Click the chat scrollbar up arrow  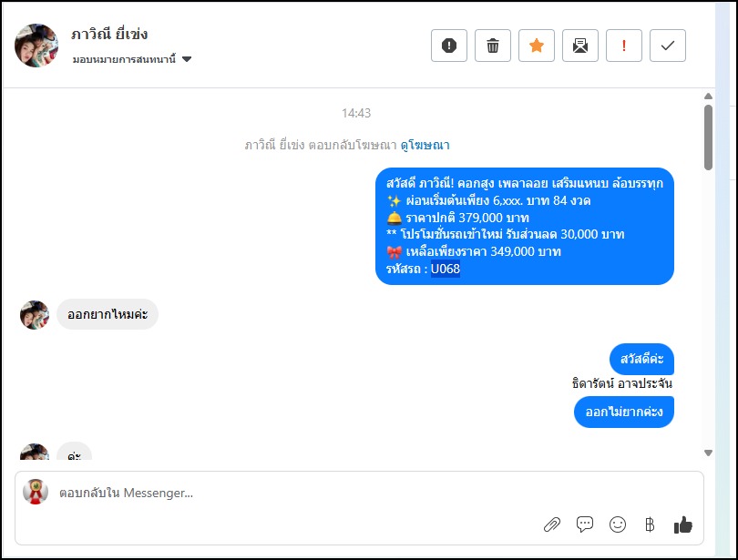pyautogui.click(x=708, y=96)
